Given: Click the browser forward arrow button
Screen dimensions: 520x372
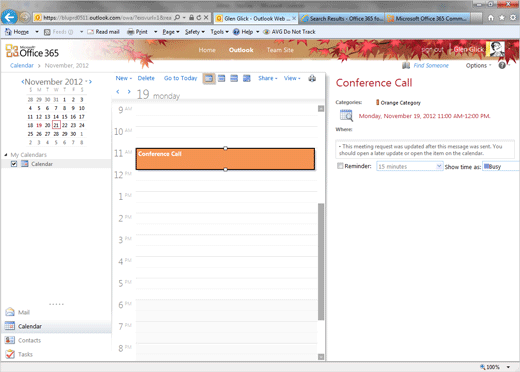Looking at the screenshot, I should (24, 17).
